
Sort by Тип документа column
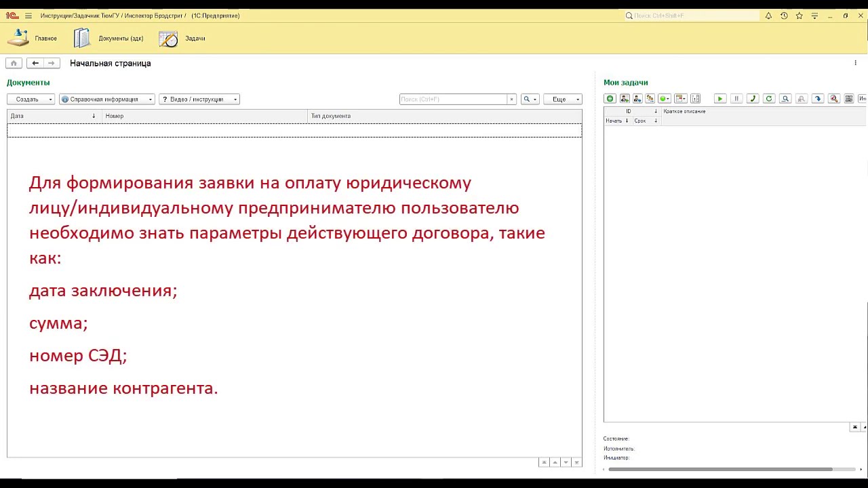445,116
